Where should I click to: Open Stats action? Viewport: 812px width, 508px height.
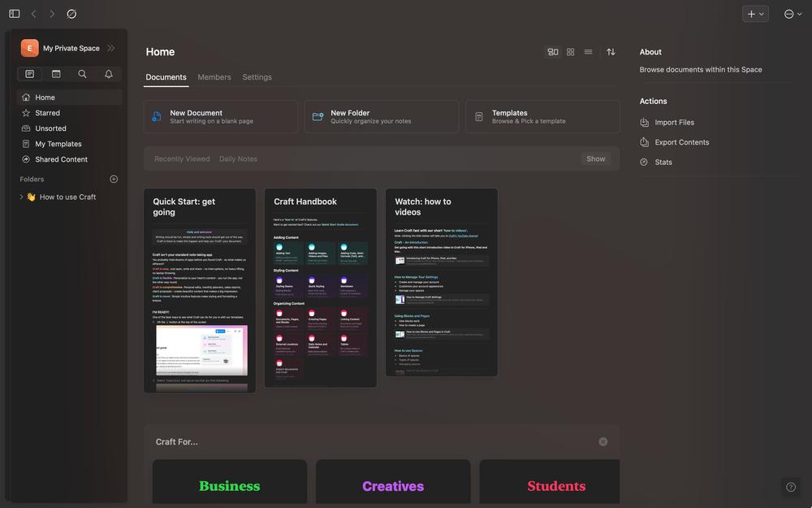(x=655, y=163)
